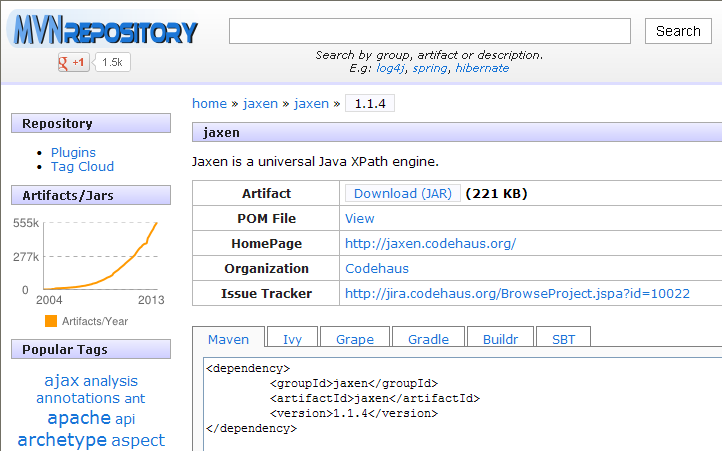Click the 1.5k share count bubble
Screen dimensions: 722x451
(x=112, y=62)
